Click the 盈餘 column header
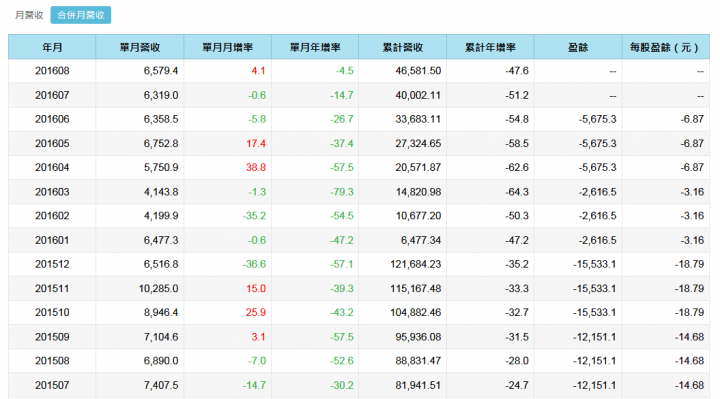The width and height of the screenshot is (720, 399). click(578, 47)
